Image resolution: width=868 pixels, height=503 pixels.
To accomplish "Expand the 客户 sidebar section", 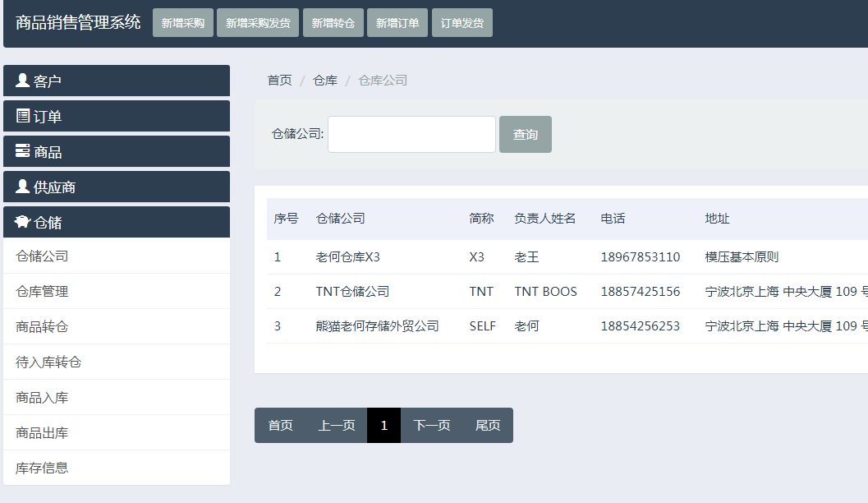I will tap(117, 81).
